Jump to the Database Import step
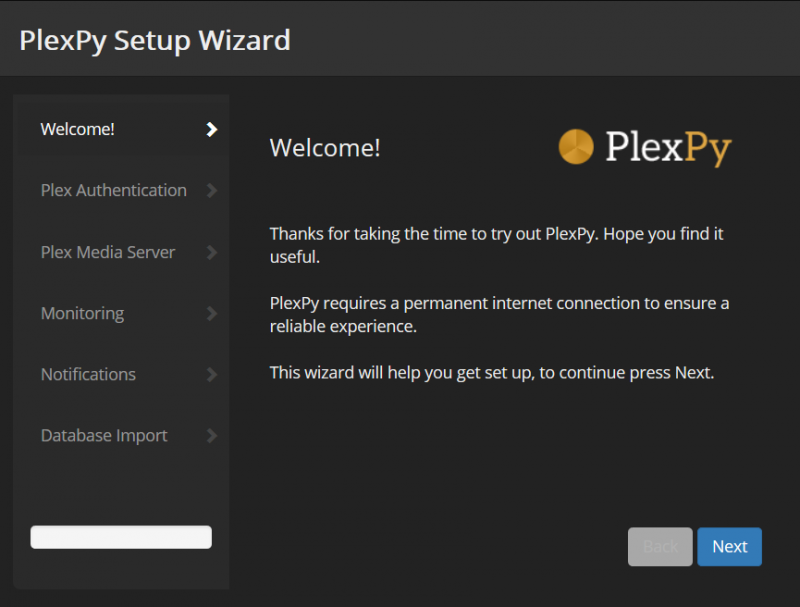800x607 pixels. click(x=104, y=436)
